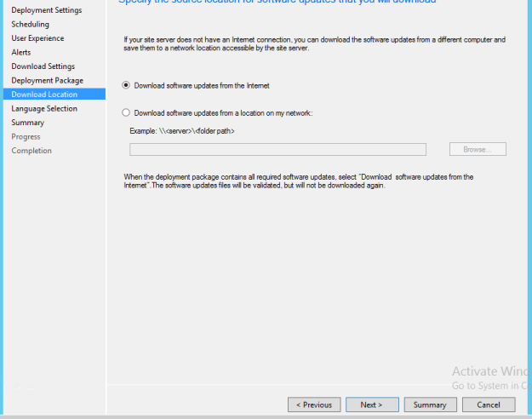The image size is (532, 419).
Task: Go back with the Previous button
Action: coord(314,405)
